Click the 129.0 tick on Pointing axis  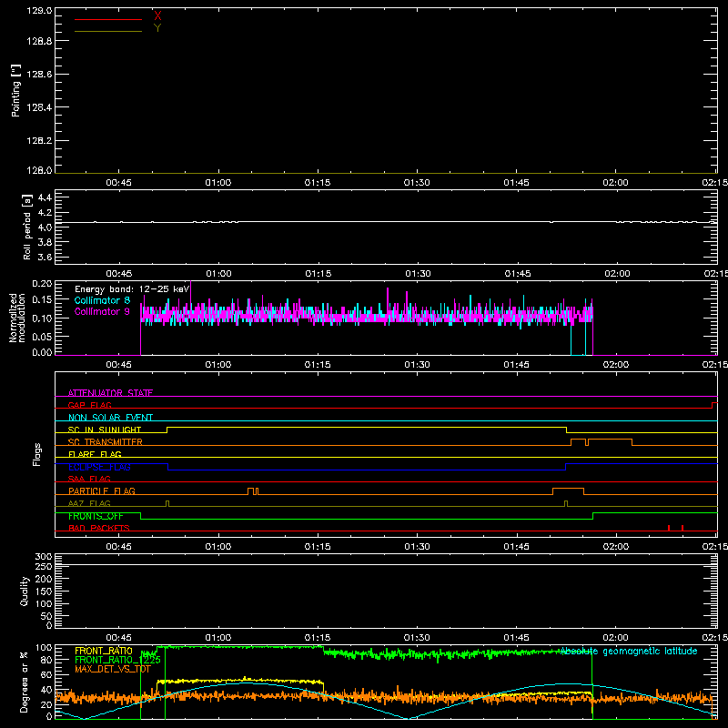pos(39,10)
